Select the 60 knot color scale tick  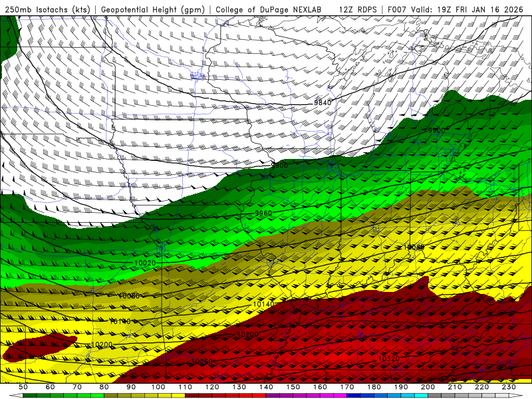[50, 387]
